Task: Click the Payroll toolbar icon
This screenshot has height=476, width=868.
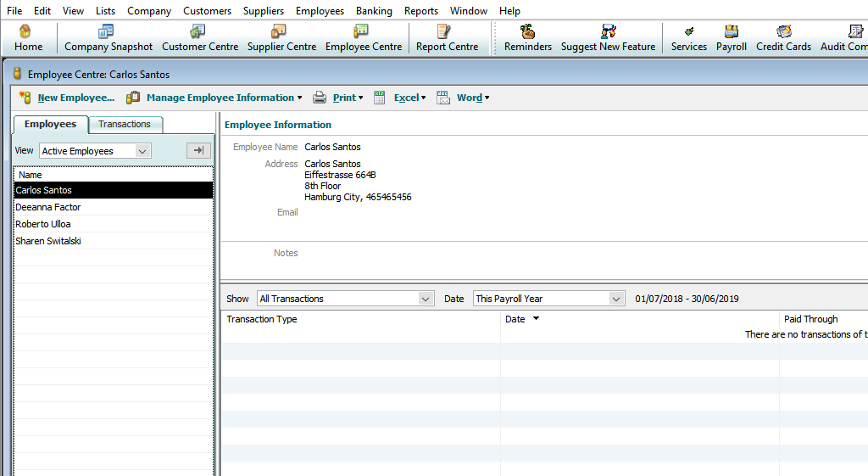Action: pyautogui.click(x=731, y=38)
